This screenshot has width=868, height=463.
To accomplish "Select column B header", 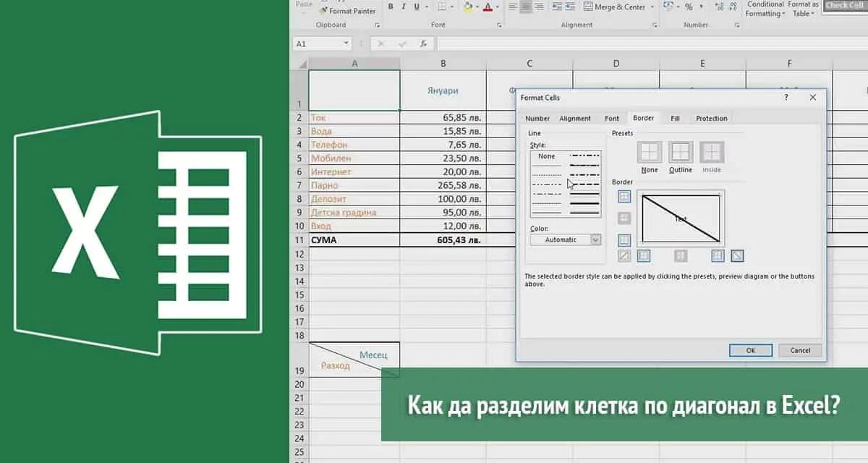I will 443,64.
